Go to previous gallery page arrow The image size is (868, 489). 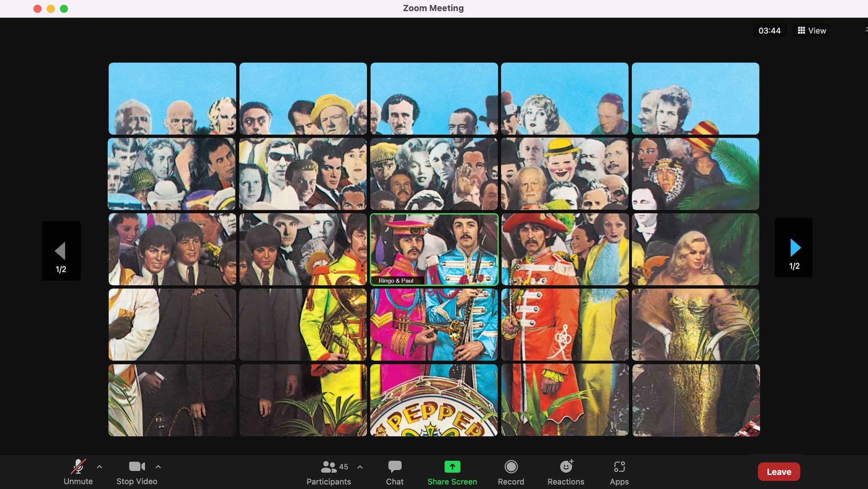pyautogui.click(x=61, y=251)
